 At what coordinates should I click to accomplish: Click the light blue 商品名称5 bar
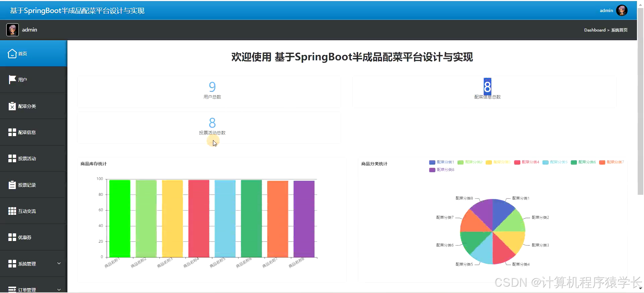point(225,219)
